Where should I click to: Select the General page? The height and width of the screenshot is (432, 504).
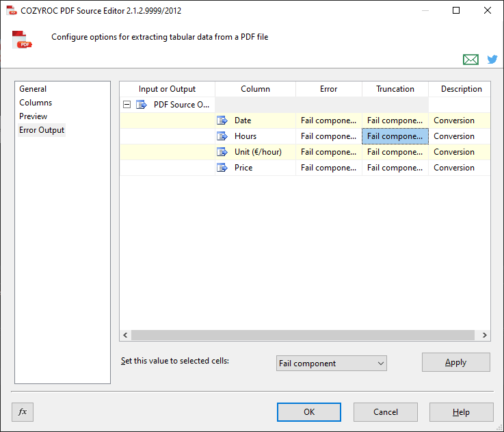coord(33,89)
